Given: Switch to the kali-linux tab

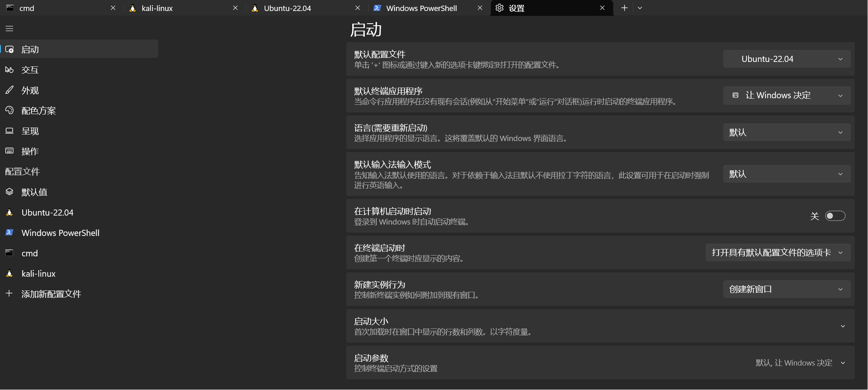Looking at the screenshot, I should tap(184, 8).
